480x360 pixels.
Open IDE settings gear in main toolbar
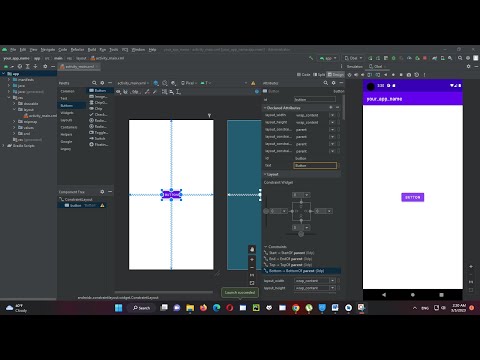tap(468, 58)
